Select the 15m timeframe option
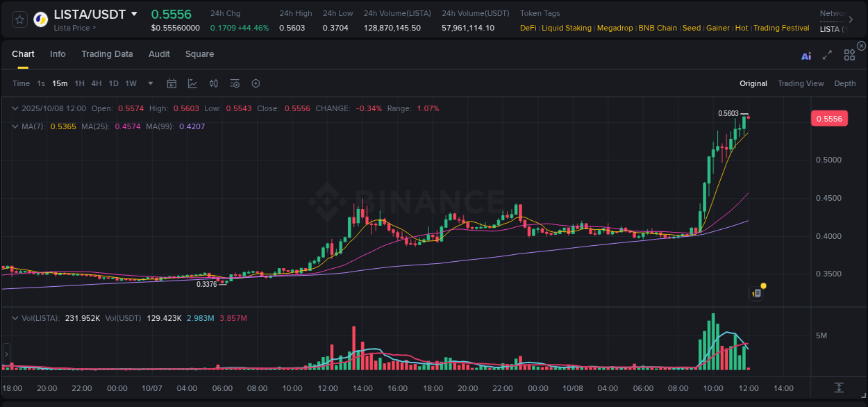Viewport: 868px width, 407px height. 60,83
